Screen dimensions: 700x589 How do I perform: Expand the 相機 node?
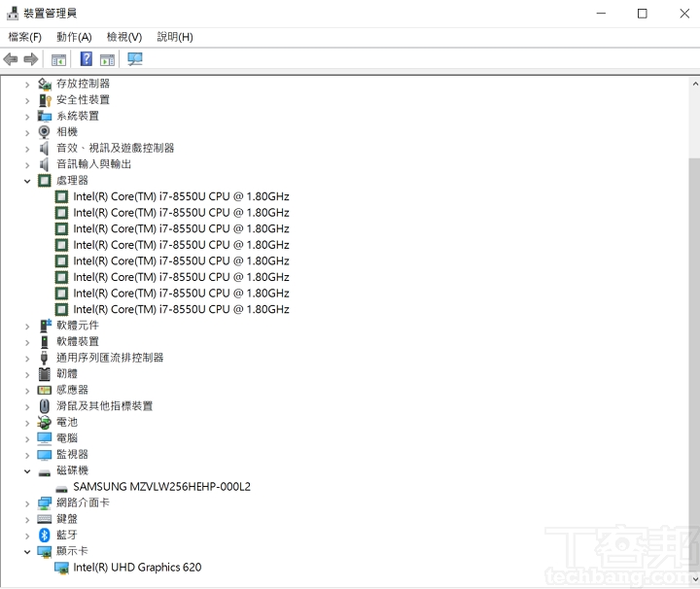27,132
